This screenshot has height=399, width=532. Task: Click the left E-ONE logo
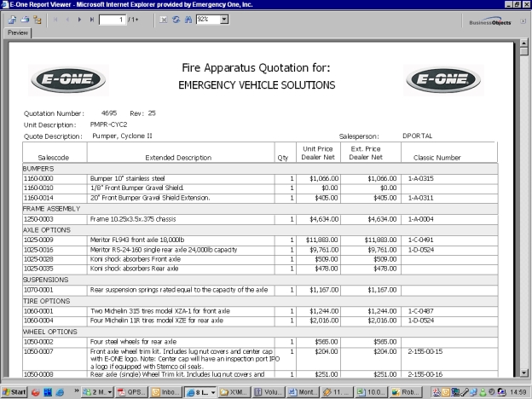(x=68, y=80)
